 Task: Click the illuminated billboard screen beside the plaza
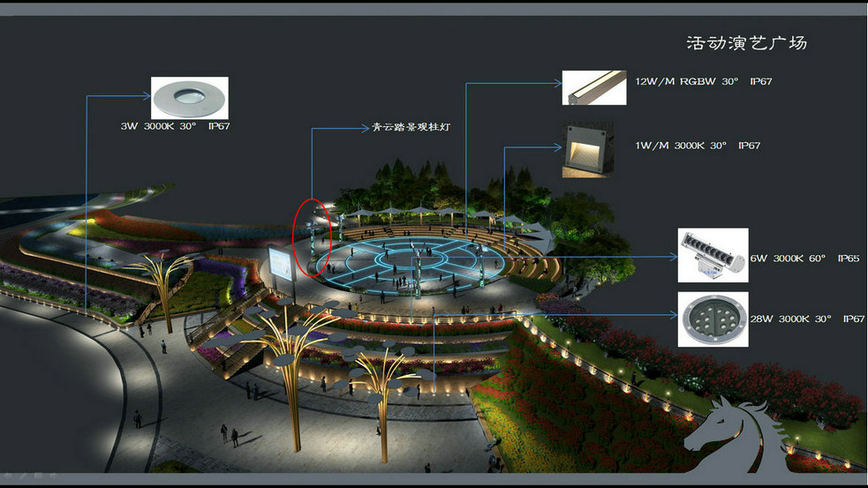tap(280, 263)
